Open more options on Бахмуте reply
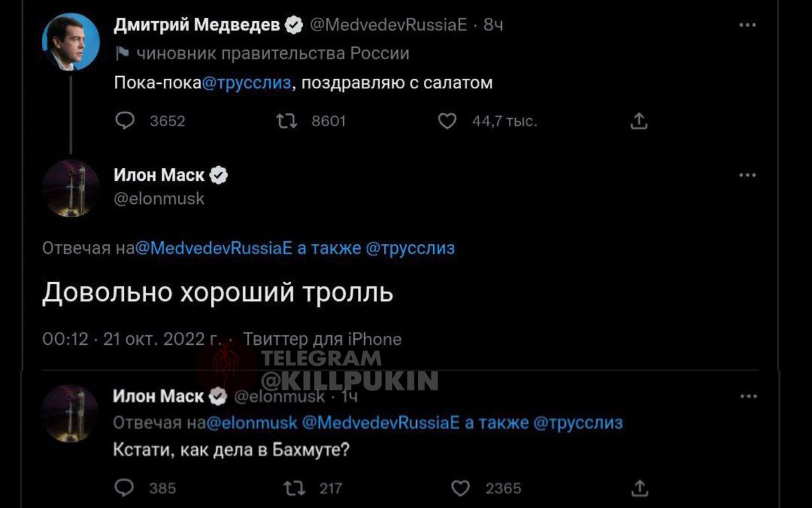Screen dimensions: 812x508 click(749, 396)
